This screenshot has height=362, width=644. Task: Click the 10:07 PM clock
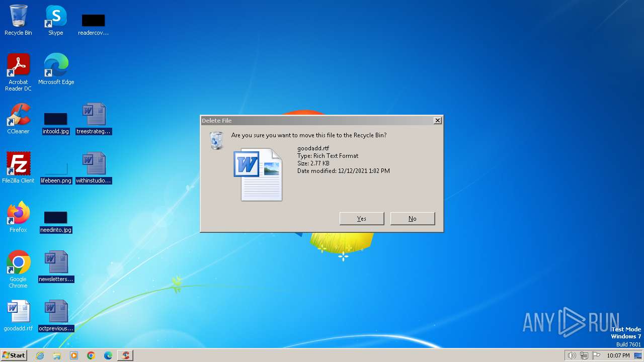pyautogui.click(x=618, y=355)
